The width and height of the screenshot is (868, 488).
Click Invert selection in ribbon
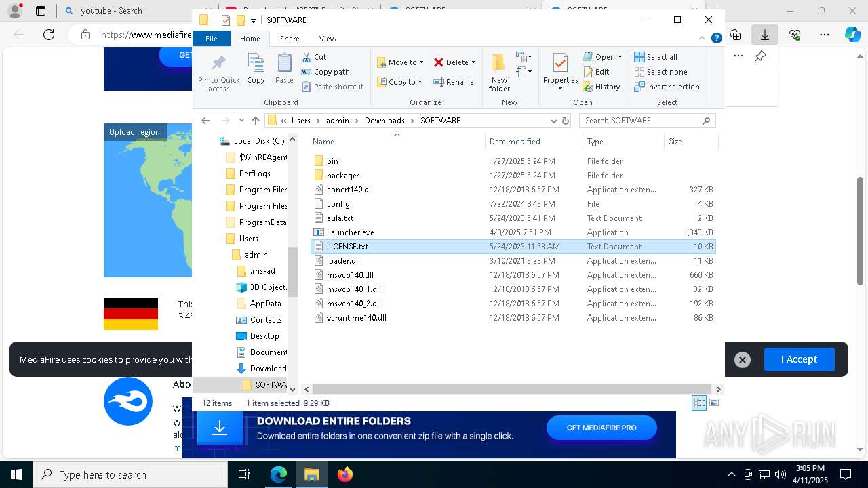667,87
